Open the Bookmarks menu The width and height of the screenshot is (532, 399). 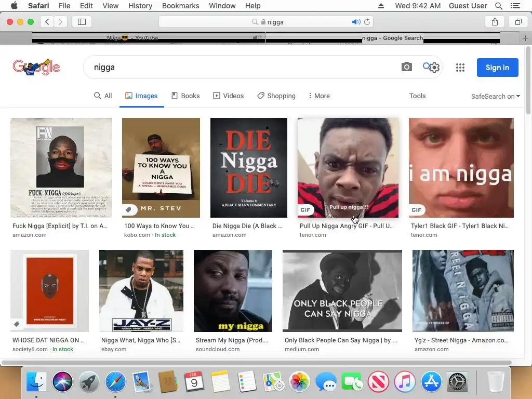pyautogui.click(x=180, y=6)
